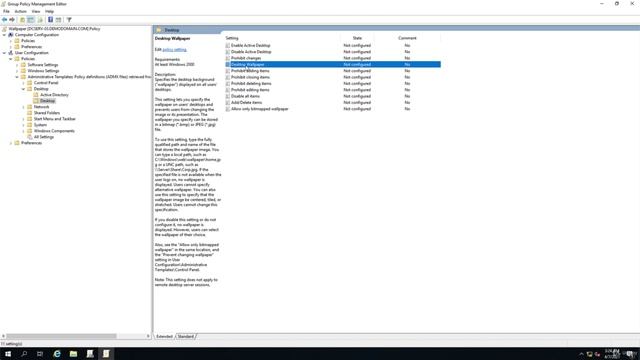The image size is (640, 360).
Task: Open the View menu
Action: (x=36, y=11)
